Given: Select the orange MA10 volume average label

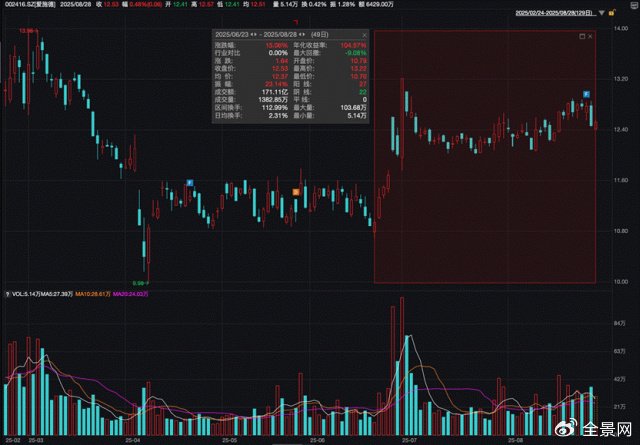Looking at the screenshot, I should [93, 294].
